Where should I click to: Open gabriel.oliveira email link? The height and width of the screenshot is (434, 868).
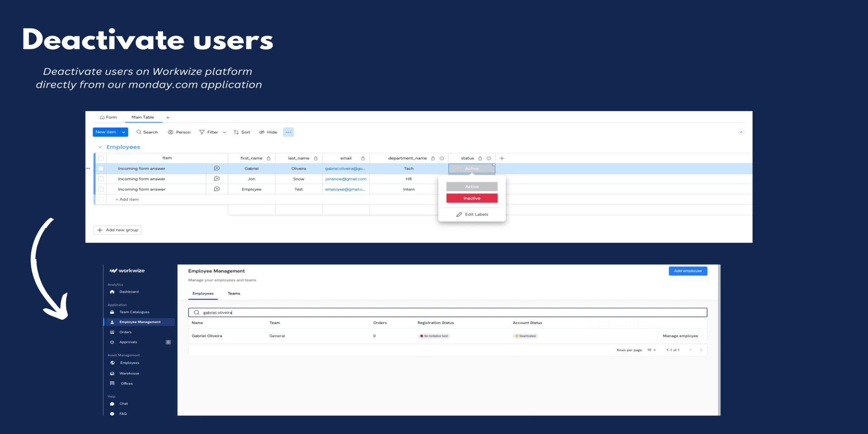click(x=345, y=169)
